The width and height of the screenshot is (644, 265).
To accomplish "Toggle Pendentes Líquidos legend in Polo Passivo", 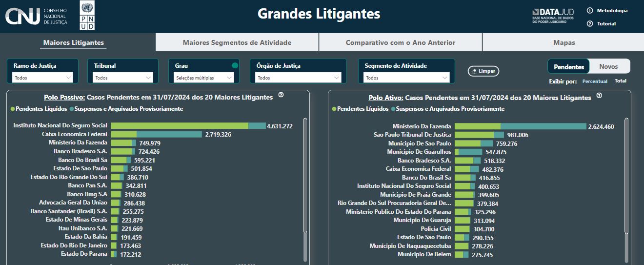I will tap(39, 109).
